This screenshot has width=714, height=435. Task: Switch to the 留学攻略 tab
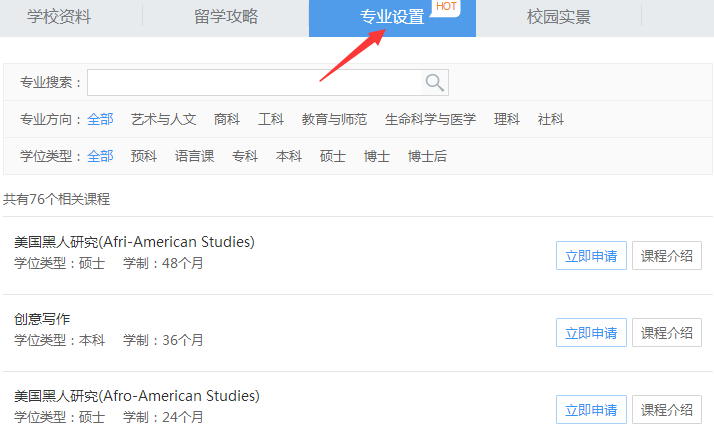pos(226,17)
